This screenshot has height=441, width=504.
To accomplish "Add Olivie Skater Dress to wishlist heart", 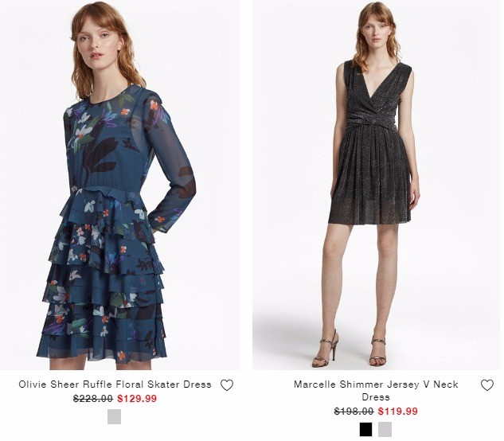I will [227, 385].
